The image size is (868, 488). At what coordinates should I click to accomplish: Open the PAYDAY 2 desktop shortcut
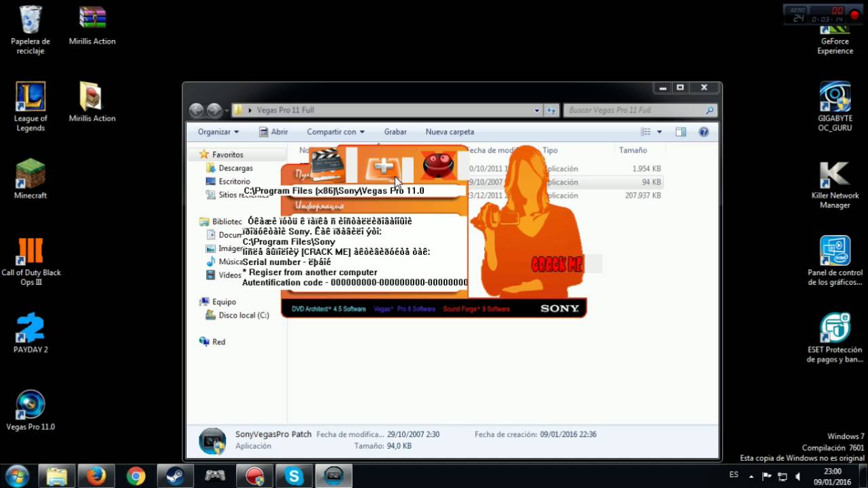pos(31,333)
